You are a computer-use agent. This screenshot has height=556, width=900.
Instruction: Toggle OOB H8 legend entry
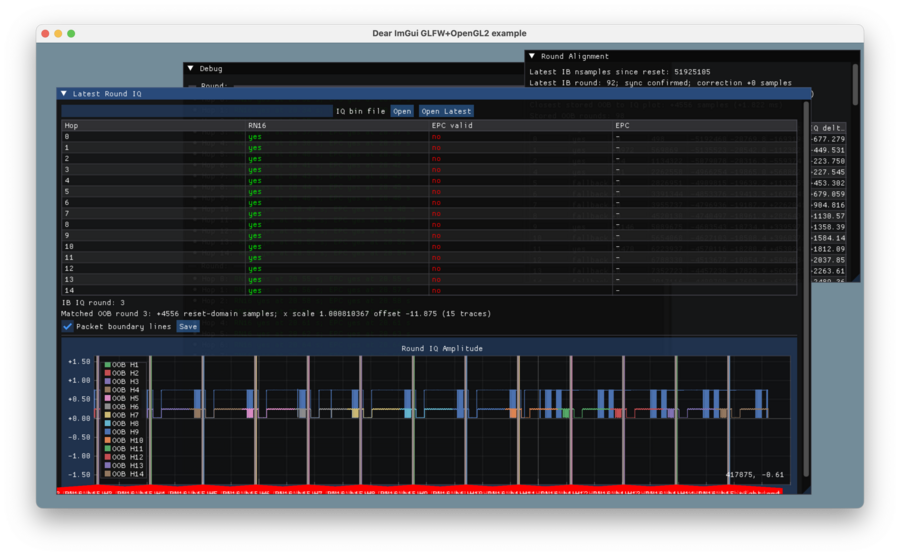pyautogui.click(x=121, y=423)
